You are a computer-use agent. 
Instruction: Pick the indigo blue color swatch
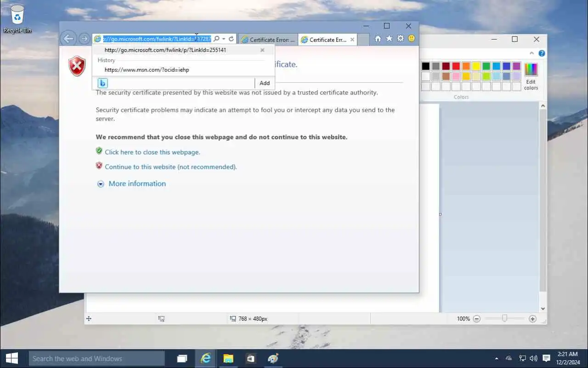507,66
